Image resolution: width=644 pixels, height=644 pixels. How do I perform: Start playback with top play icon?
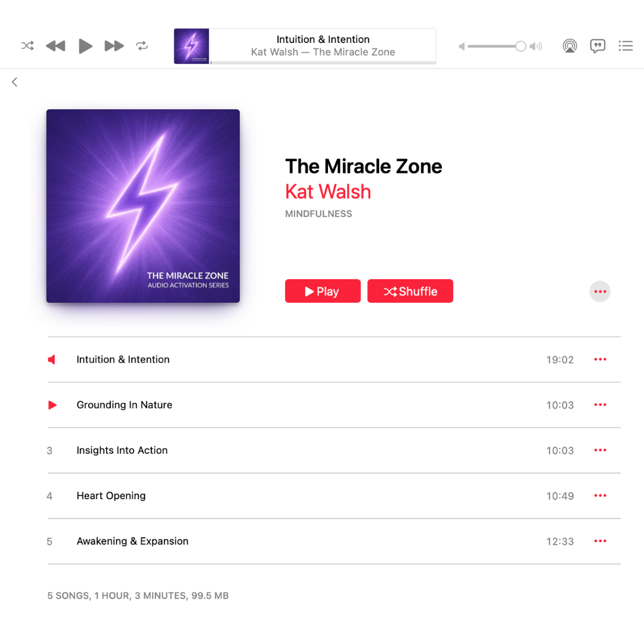click(85, 46)
